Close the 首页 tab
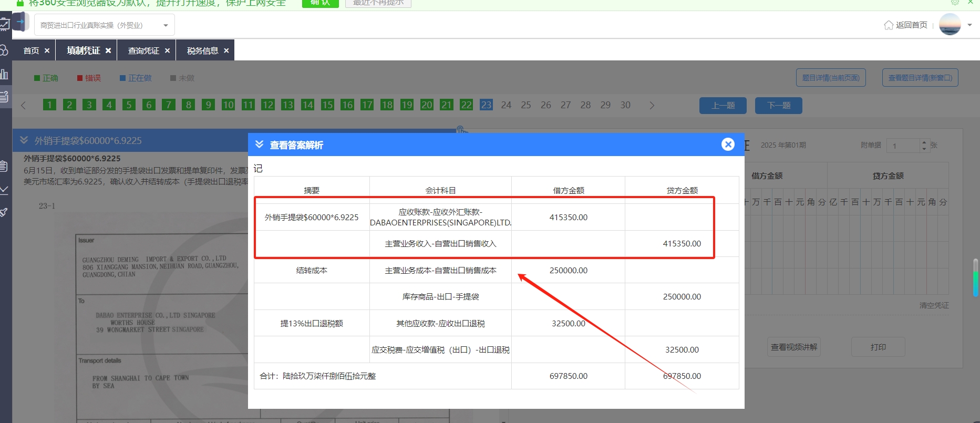This screenshot has height=423, width=980. tap(47, 50)
